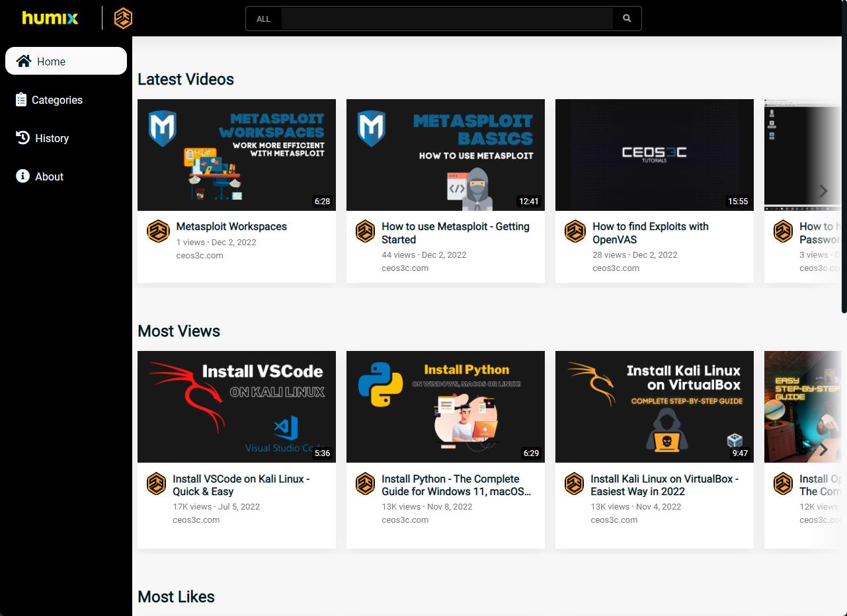Click channel avatar beside OpenVAS video
Screen dimensions: 847x616
575,231
